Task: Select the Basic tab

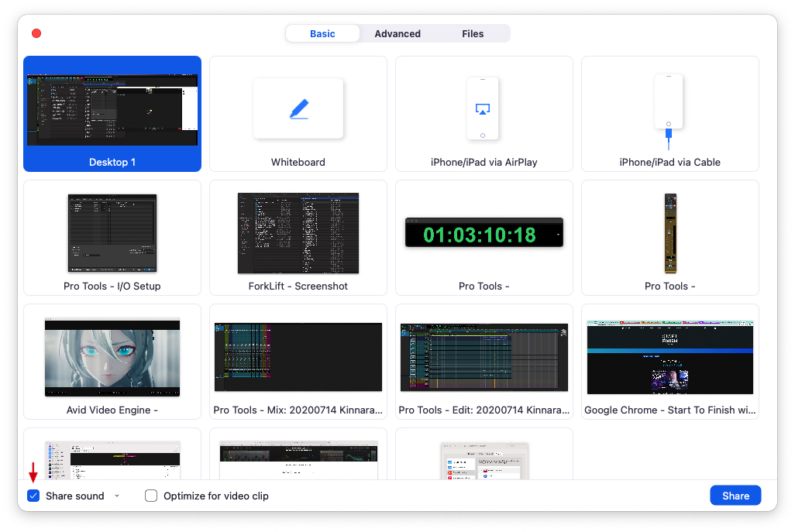Action: click(322, 34)
